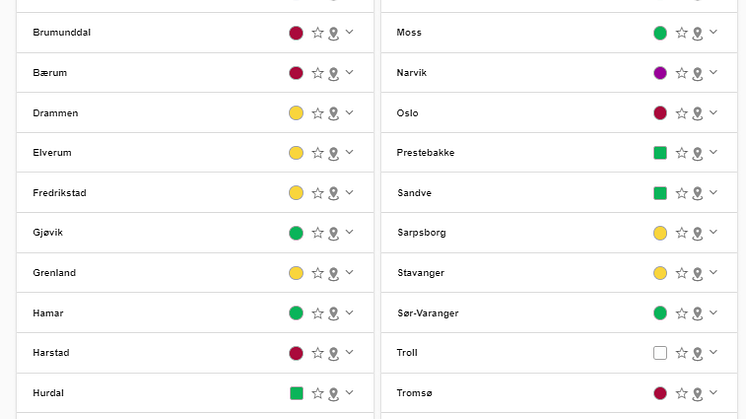Click the green square indicator for Hurdal
Screen dimensions: 746x419
coord(296,393)
